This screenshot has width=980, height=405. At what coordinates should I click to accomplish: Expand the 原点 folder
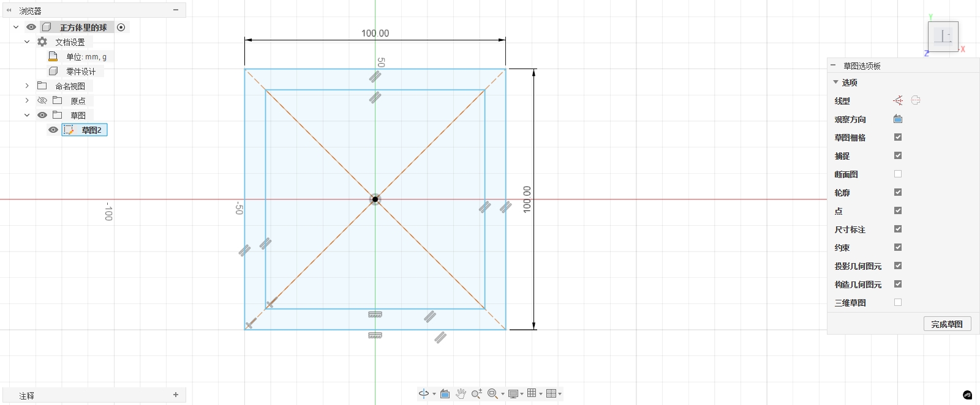[x=27, y=100]
